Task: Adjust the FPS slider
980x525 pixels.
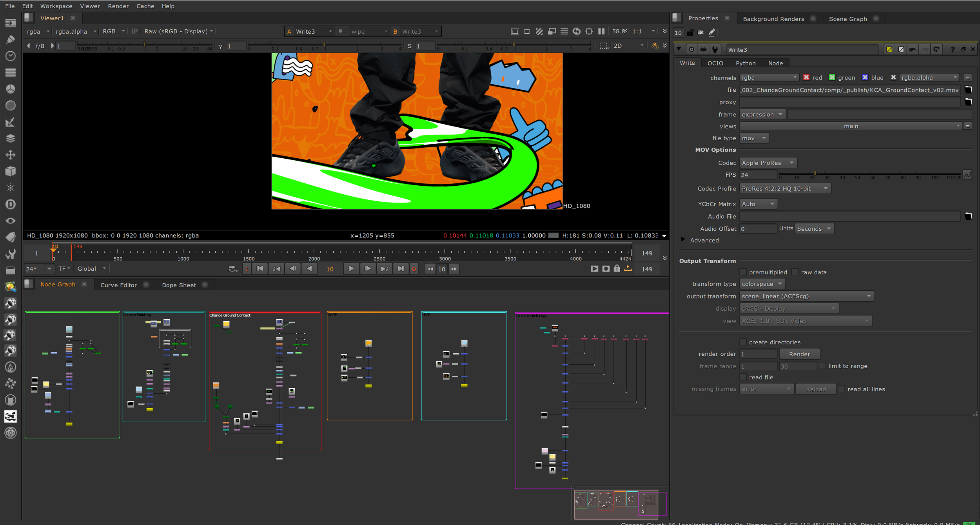Action: pos(815,173)
